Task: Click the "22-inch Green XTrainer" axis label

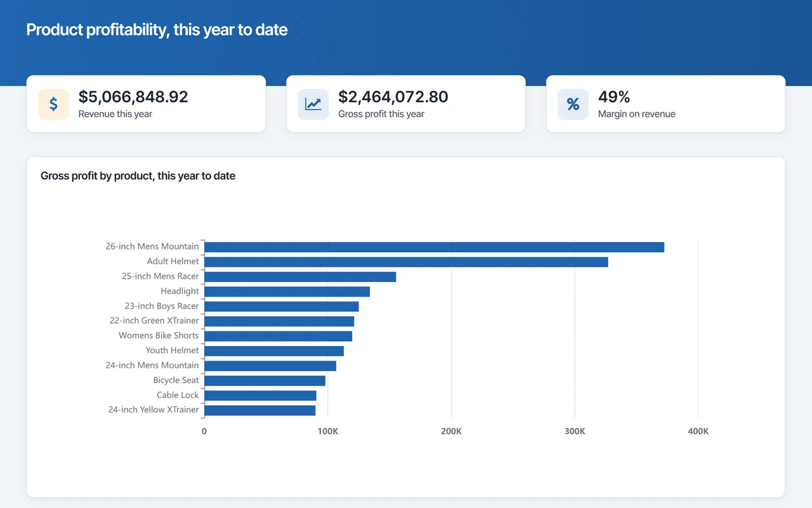Action: [154, 321]
